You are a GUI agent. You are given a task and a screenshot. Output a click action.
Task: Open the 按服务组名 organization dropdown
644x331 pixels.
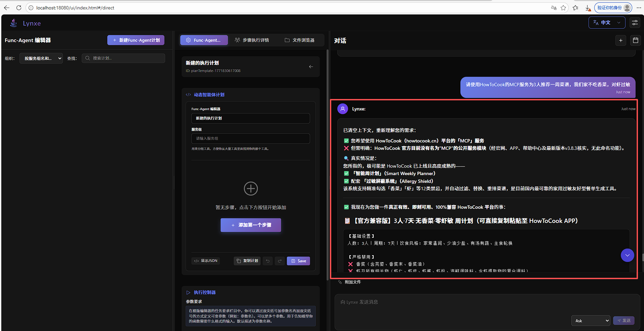tap(41, 58)
